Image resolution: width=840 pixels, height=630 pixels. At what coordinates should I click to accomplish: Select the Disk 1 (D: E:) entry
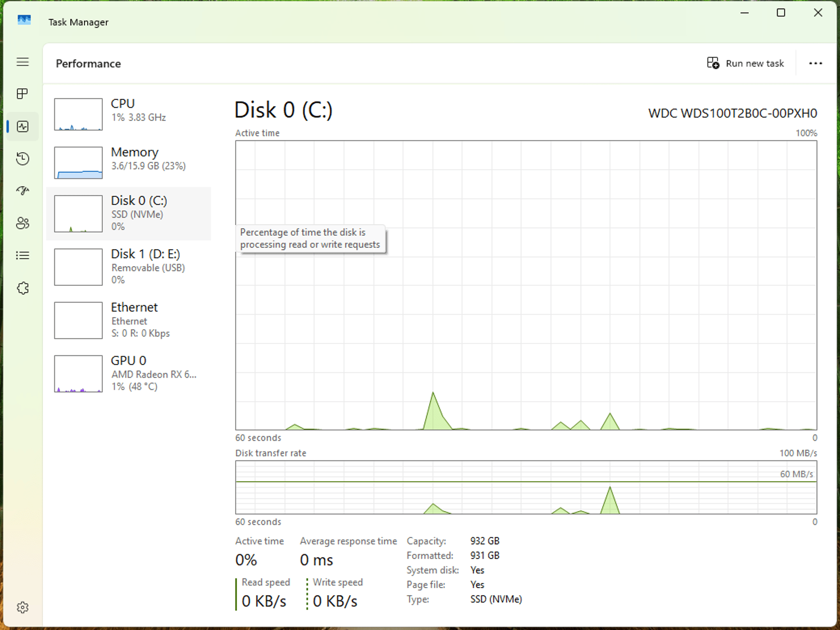(129, 267)
